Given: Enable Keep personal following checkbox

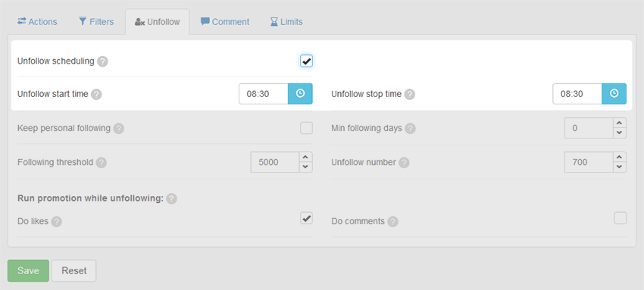Looking at the screenshot, I should pyautogui.click(x=306, y=128).
